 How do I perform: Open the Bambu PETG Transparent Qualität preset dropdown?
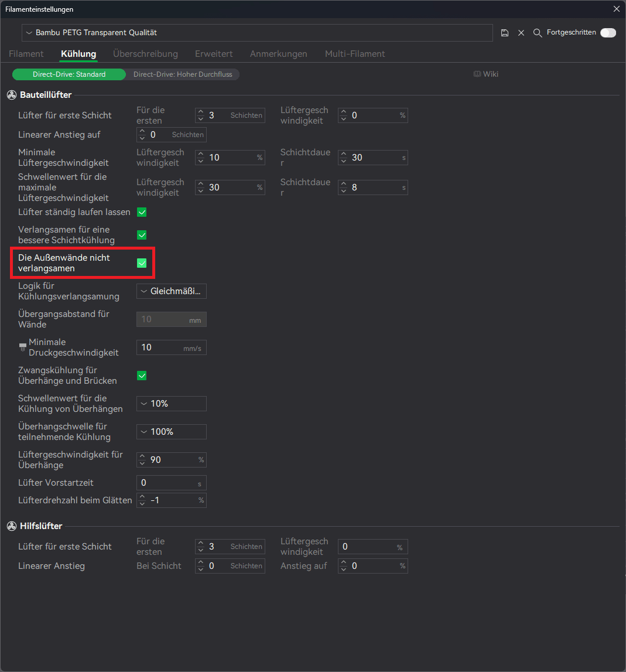point(257,33)
